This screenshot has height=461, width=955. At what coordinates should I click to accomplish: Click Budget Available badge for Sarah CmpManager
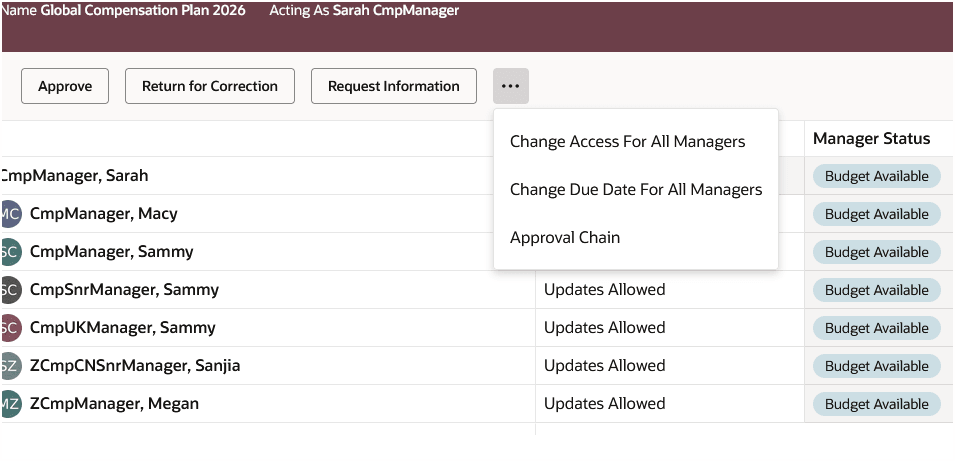click(x=876, y=177)
